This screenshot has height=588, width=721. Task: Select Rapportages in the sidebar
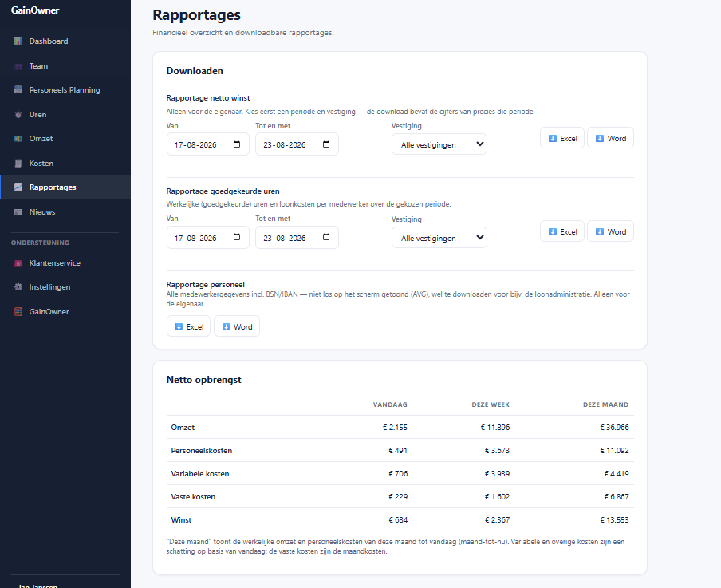[x=65, y=187]
